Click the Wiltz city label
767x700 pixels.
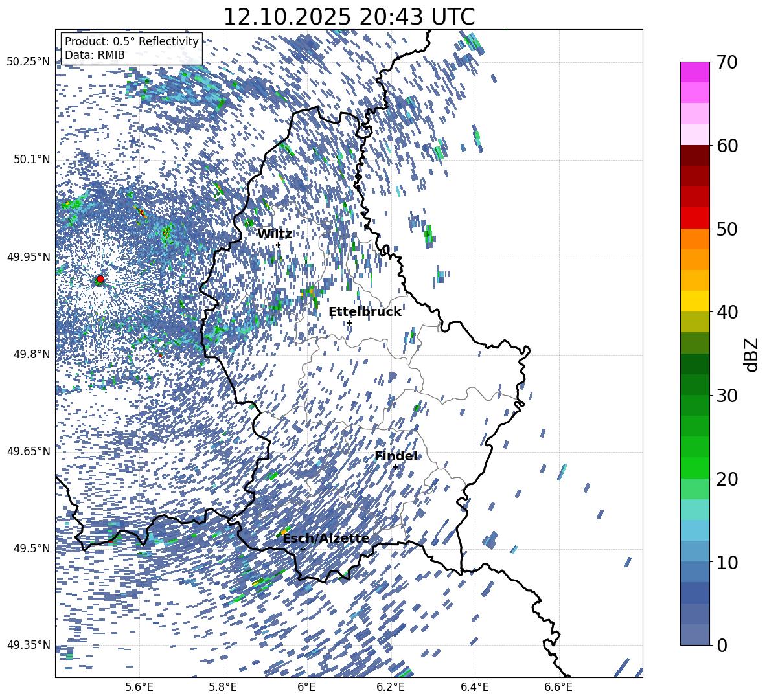coord(275,234)
